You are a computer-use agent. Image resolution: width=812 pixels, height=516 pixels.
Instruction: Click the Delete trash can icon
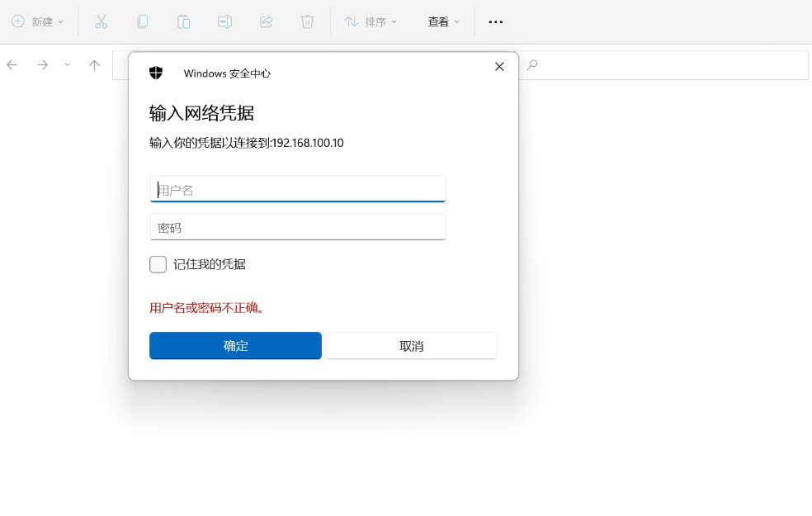(307, 22)
